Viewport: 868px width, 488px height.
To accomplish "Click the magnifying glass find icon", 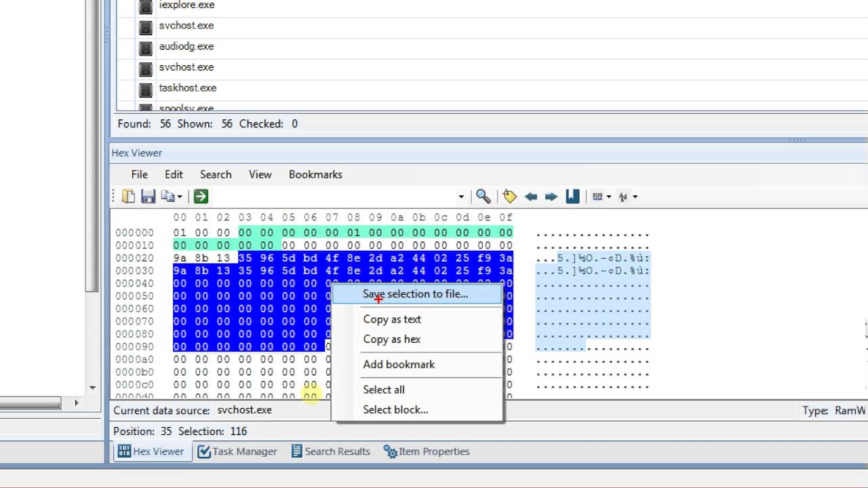I will 484,197.
